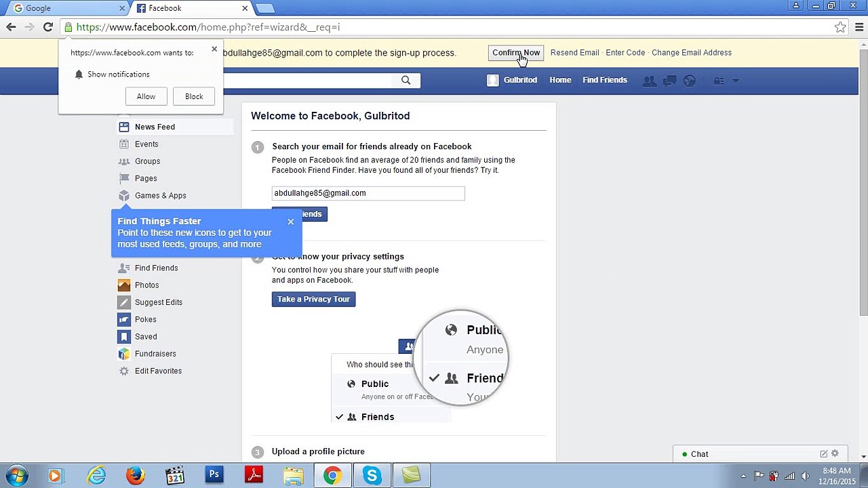Click the Facebook search magnifier icon
The image size is (868, 488).
click(x=406, y=80)
